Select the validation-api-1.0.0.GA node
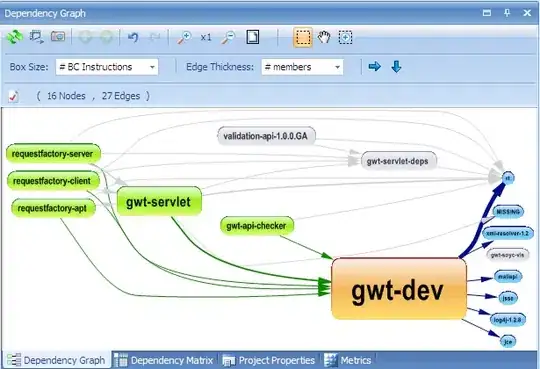Viewport: 540px width, 369px height. 267,136
